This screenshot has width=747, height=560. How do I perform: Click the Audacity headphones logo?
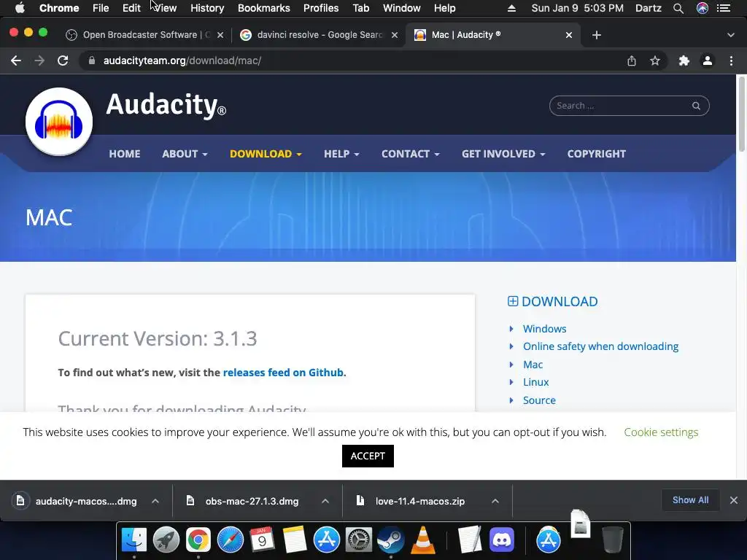59,122
